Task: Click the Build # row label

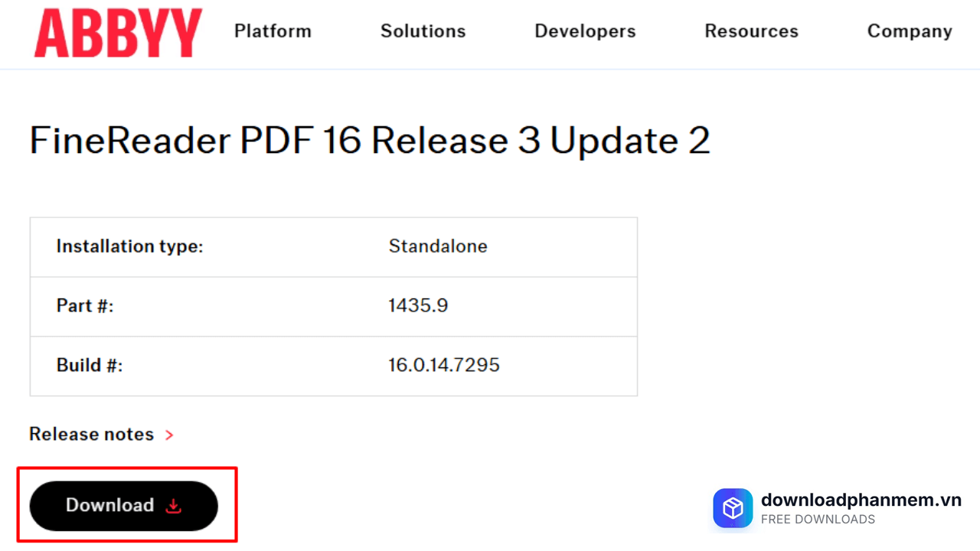Action: click(x=90, y=365)
